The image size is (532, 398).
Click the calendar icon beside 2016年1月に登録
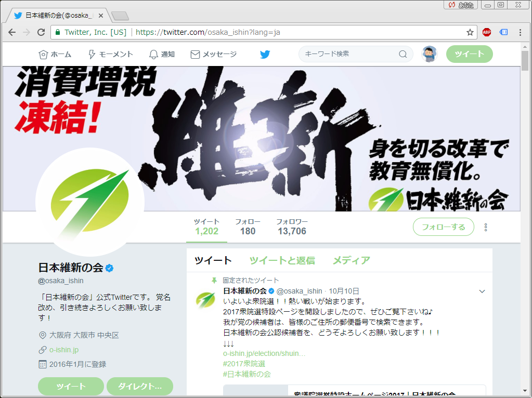(43, 364)
